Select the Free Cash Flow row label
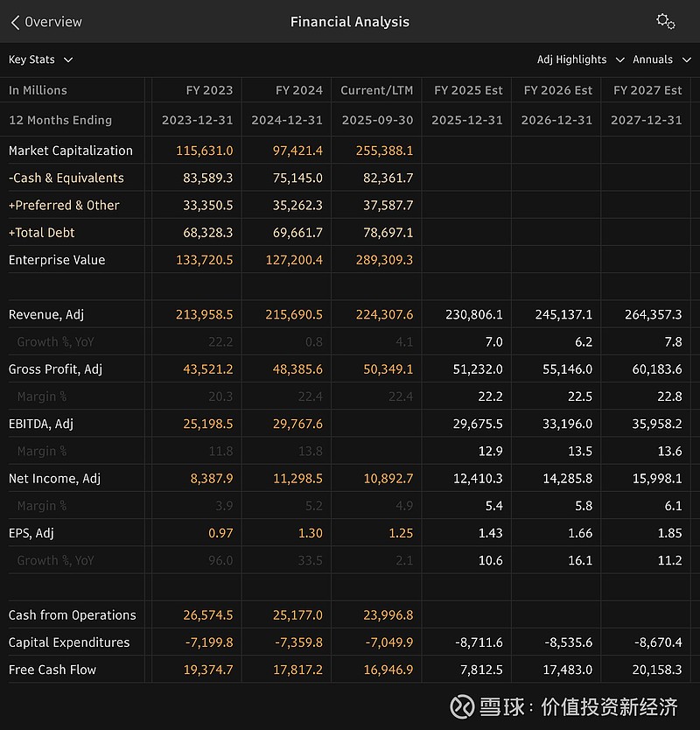 (52, 670)
